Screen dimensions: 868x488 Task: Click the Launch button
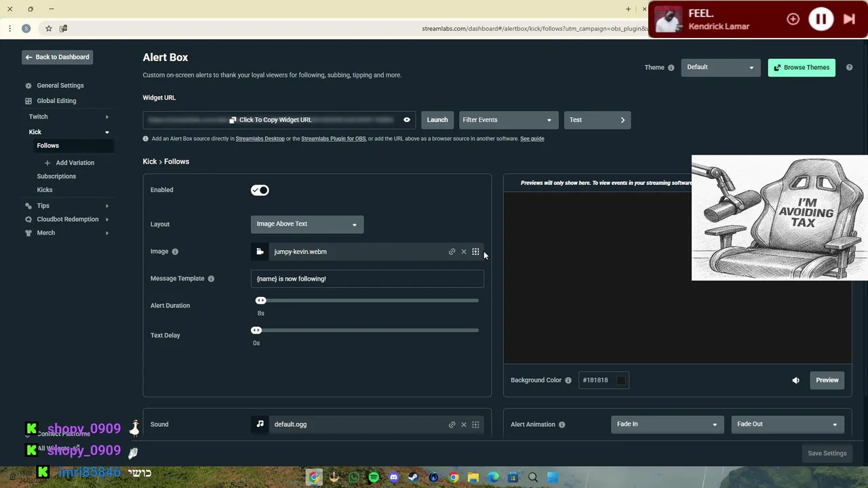[x=437, y=120]
